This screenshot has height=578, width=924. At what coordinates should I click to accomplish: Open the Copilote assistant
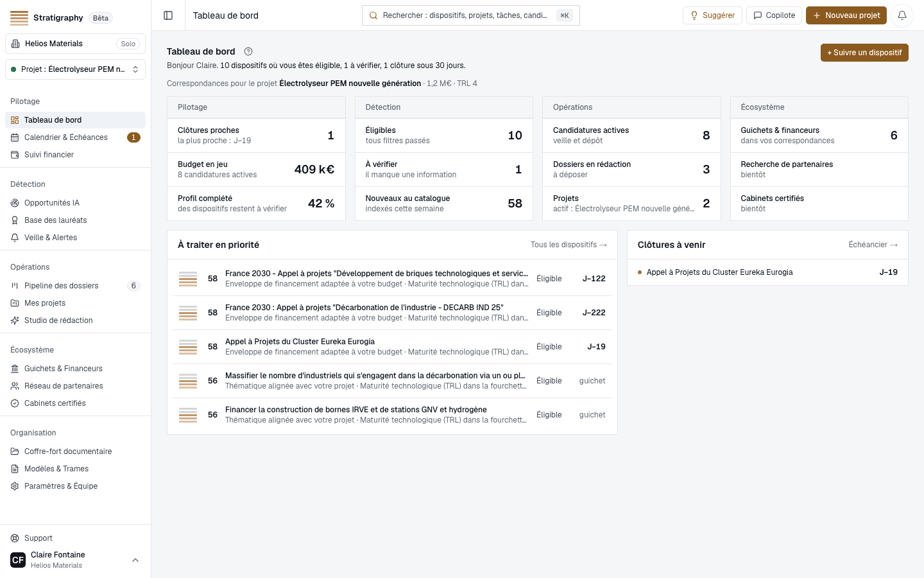click(774, 15)
